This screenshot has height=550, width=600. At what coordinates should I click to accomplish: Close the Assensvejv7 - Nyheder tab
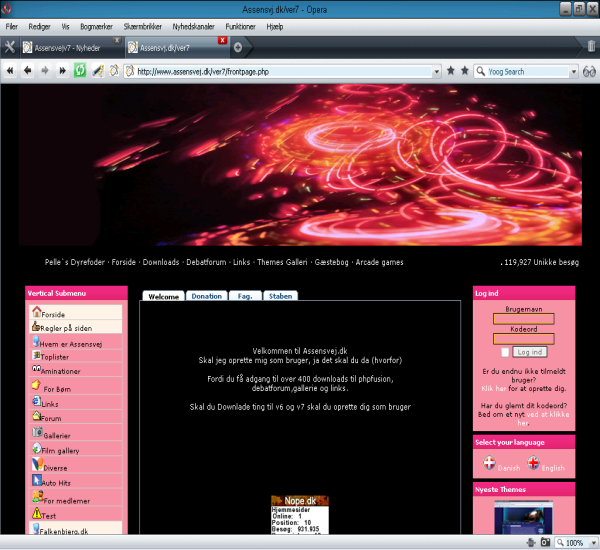(117, 40)
